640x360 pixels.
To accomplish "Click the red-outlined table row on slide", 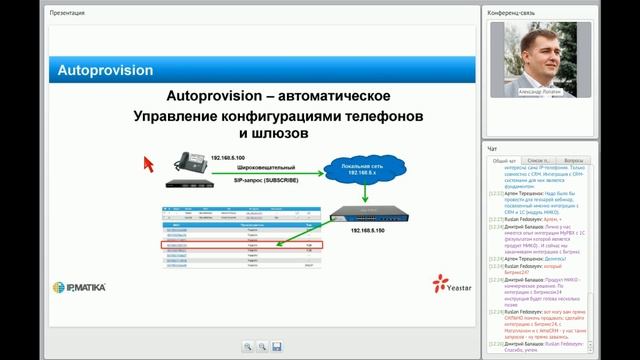I will coord(242,245).
